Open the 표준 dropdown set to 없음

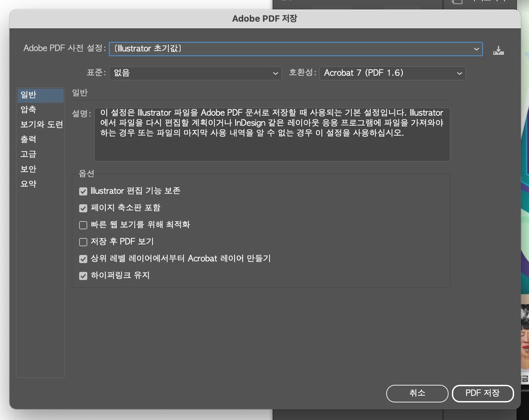[195, 73]
